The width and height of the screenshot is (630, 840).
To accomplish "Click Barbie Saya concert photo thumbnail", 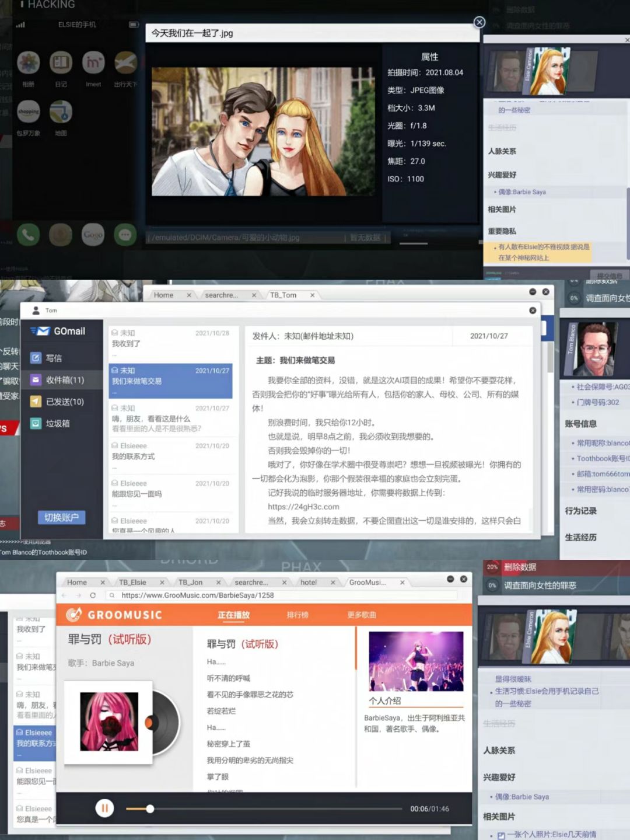I will coord(416,661).
